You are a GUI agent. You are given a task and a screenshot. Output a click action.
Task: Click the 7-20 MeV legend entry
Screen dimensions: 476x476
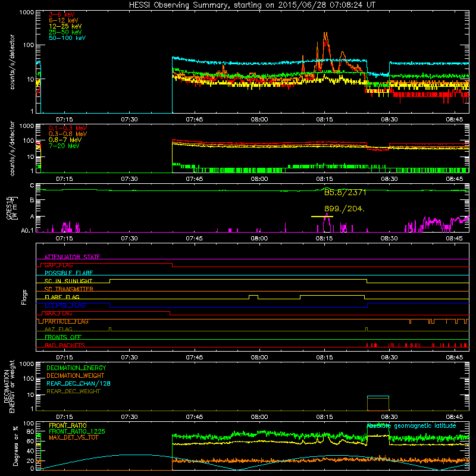coord(64,146)
